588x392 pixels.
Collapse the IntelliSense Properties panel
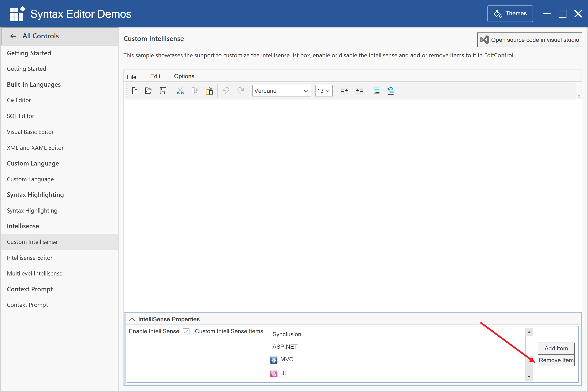pyautogui.click(x=132, y=319)
